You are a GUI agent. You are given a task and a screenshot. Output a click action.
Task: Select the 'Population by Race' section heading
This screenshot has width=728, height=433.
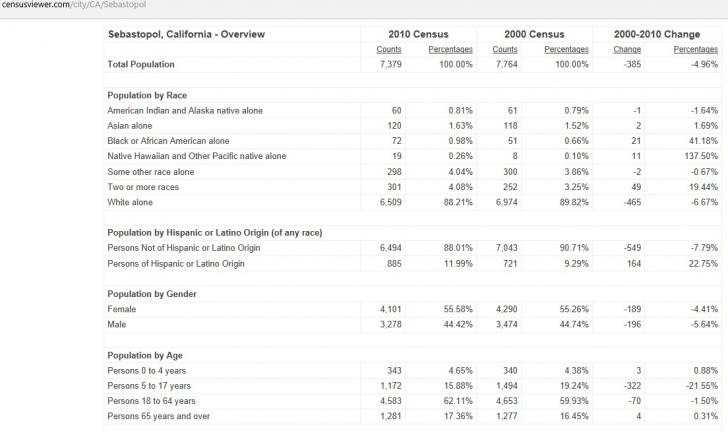(146, 95)
